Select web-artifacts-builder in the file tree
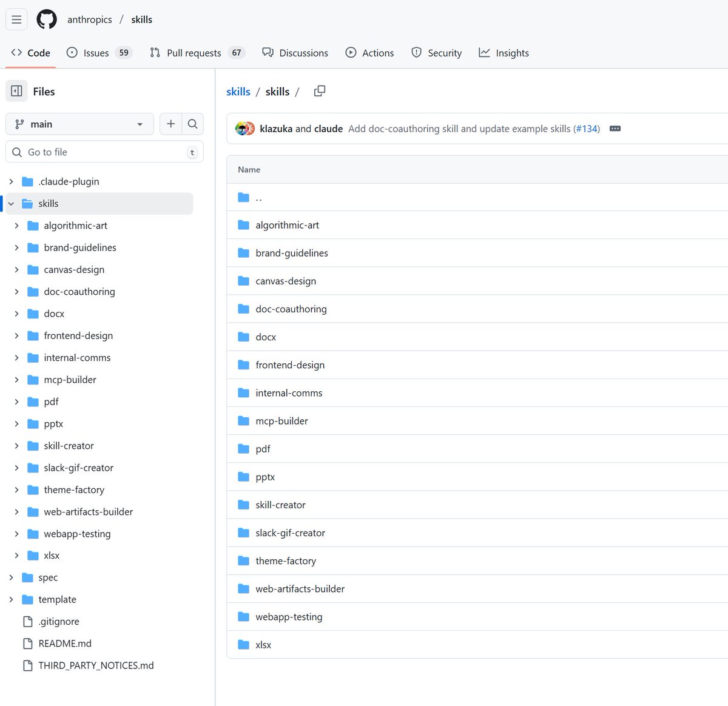This screenshot has height=706, width=728. point(88,512)
